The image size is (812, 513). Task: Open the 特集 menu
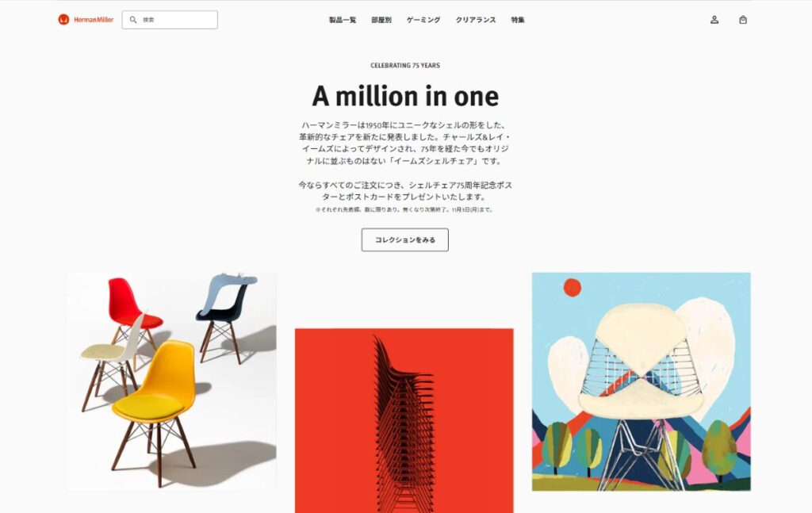point(518,20)
